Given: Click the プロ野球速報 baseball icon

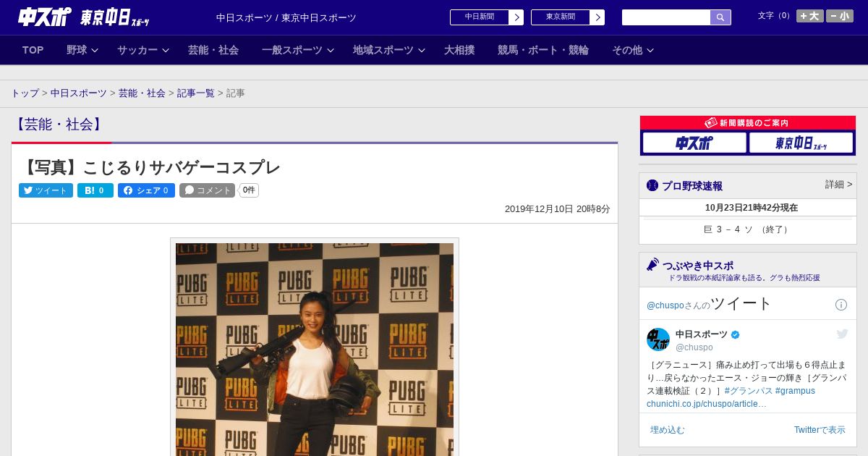Looking at the screenshot, I should pyautogui.click(x=652, y=185).
